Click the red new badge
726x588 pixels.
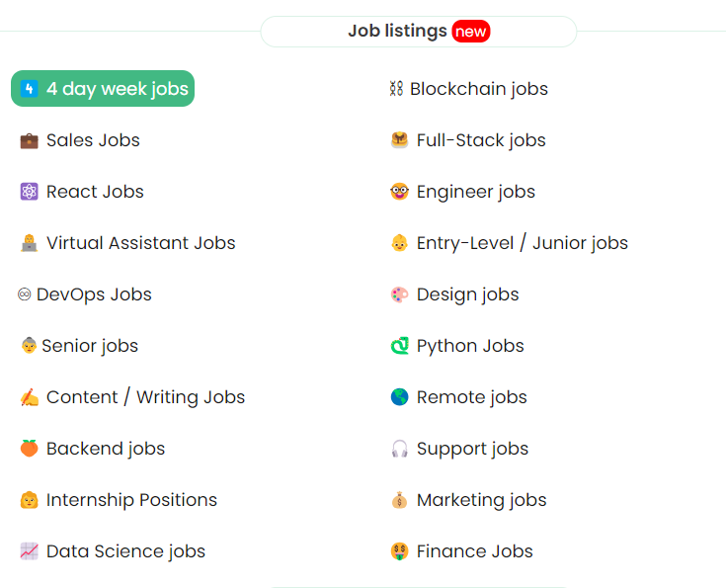[471, 32]
